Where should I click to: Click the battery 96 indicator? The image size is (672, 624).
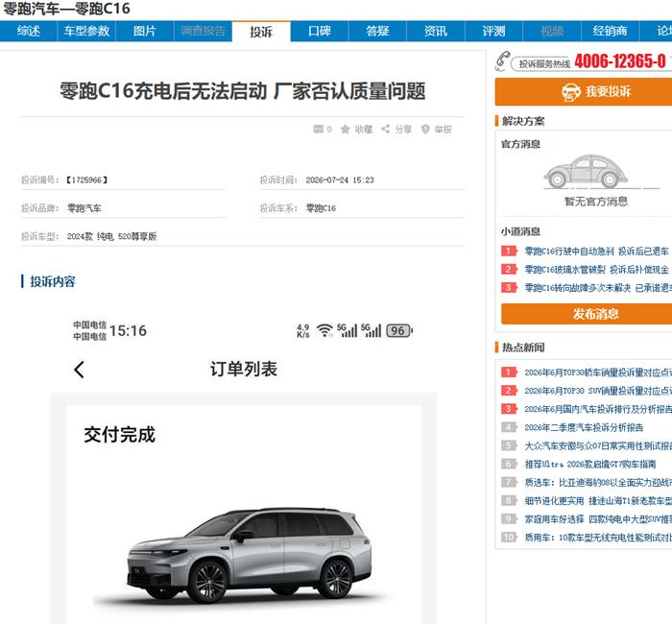(x=399, y=330)
